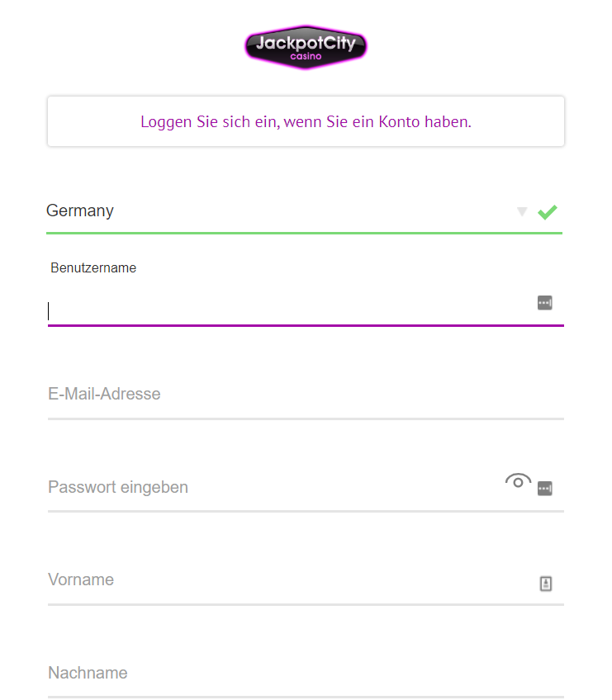Click 'Konto haben.' in the login banner
The image size is (612, 700).
[425, 121]
